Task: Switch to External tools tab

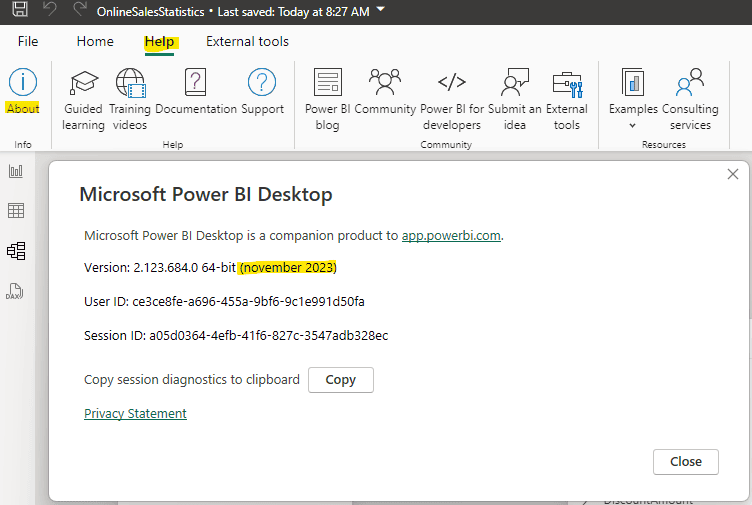Action: tap(247, 41)
